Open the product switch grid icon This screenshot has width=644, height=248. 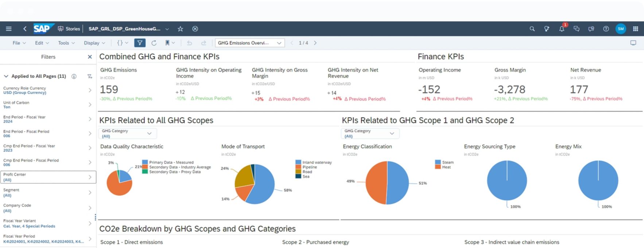[636, 29]
